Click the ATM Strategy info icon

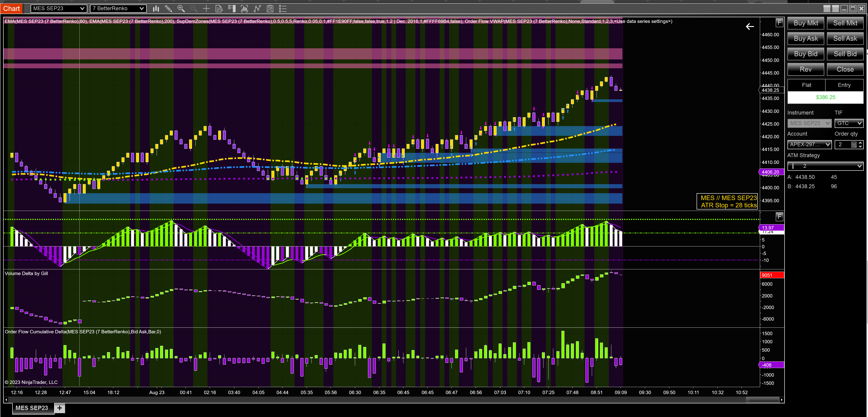tap(793, 166)
